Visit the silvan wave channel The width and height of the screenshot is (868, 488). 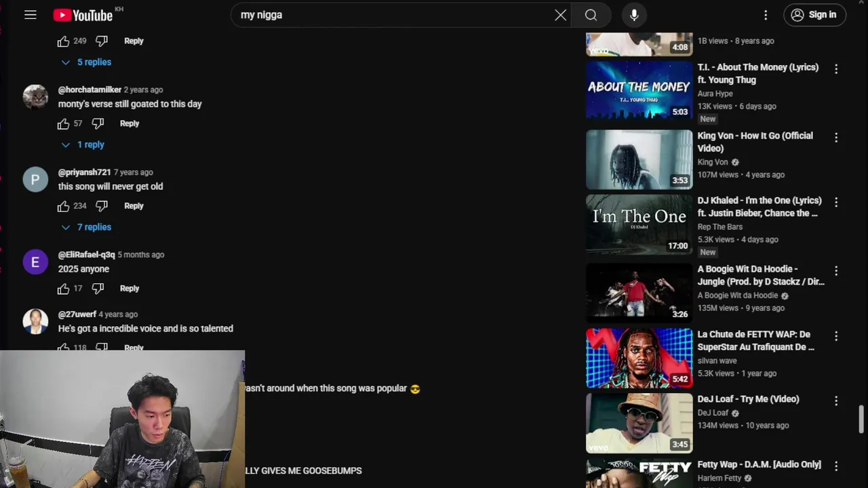point(717,361)
